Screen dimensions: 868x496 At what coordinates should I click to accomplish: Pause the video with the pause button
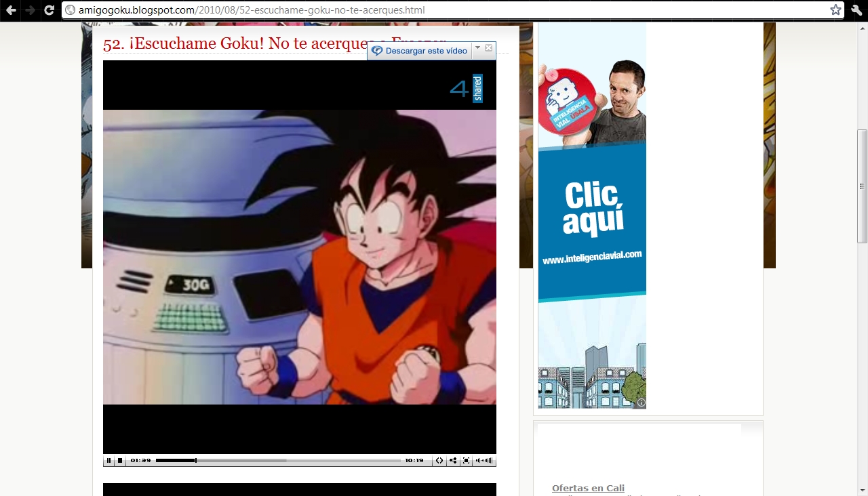pos(108,461)
